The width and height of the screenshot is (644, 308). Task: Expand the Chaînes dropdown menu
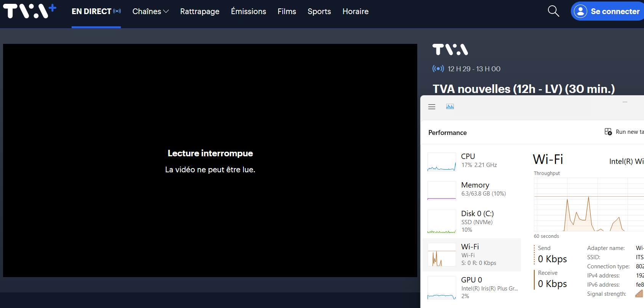click(x=151, y=11)
